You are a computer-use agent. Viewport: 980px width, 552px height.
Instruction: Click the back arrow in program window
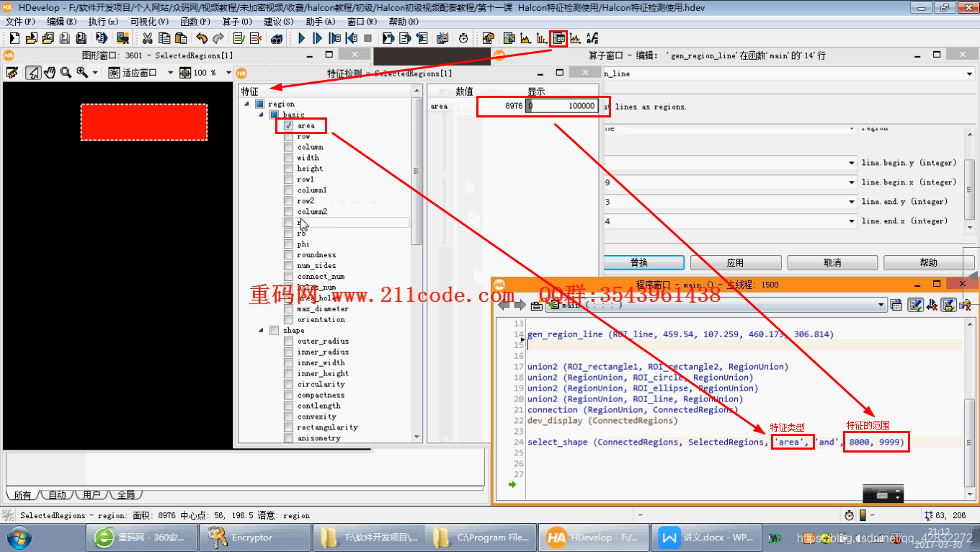(504, 305)
